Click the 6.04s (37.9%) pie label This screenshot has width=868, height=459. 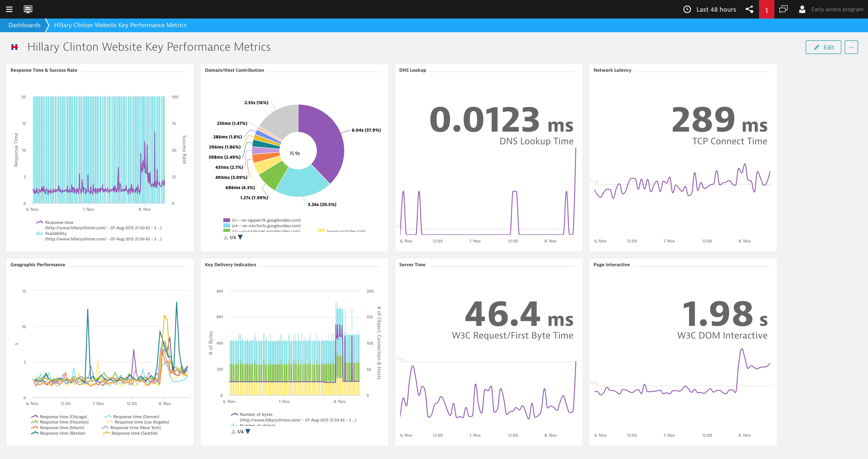pos(366,130)
